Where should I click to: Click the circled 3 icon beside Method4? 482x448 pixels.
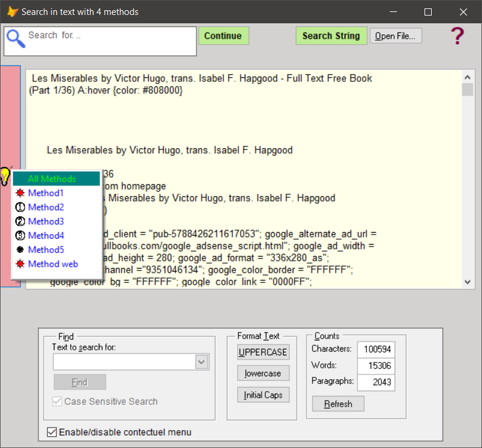[x=20, y=236]
